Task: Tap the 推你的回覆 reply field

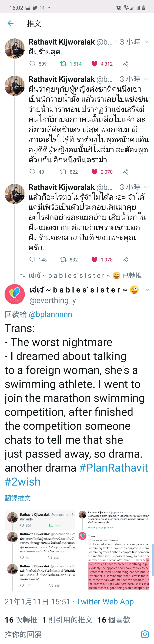Action: coord(70,634)
